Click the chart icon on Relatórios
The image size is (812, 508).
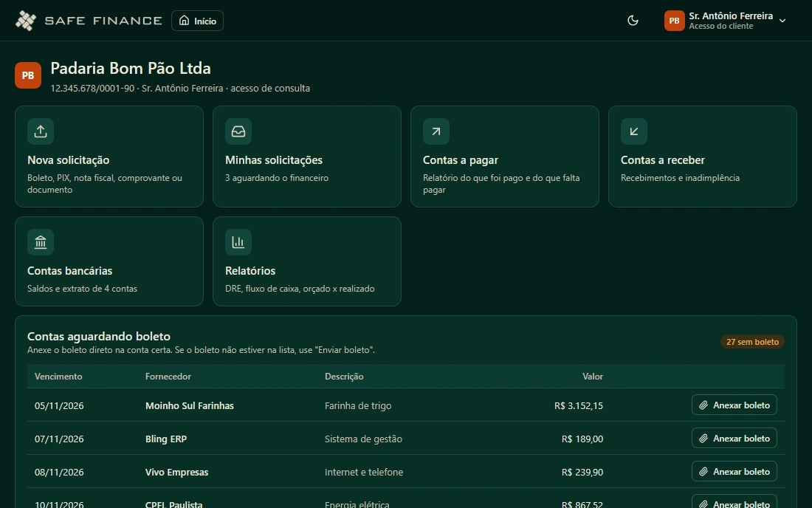(238, 242)
